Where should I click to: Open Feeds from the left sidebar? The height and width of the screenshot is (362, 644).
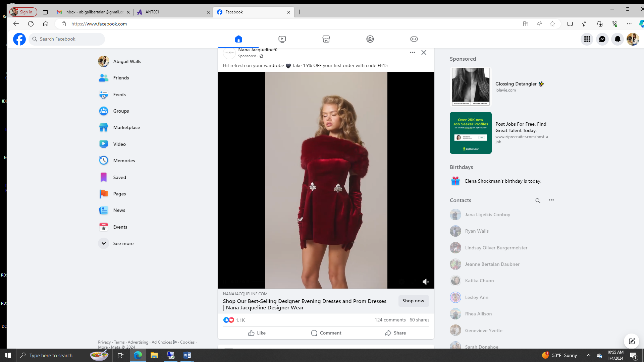119,95
